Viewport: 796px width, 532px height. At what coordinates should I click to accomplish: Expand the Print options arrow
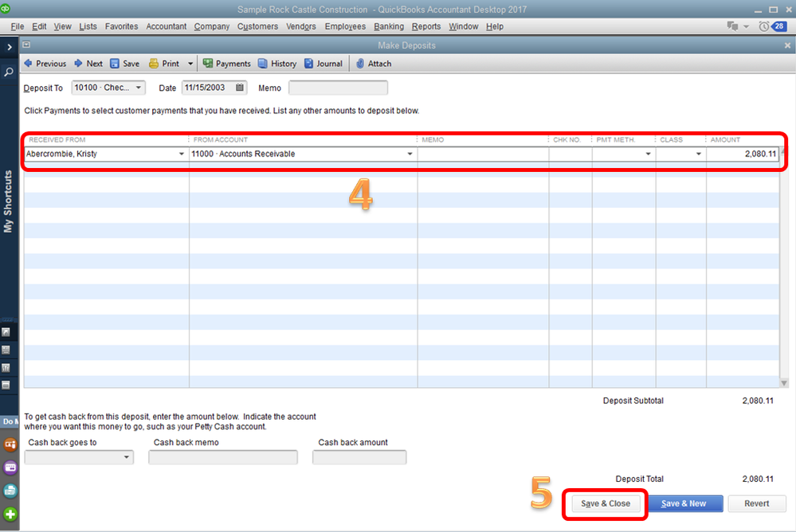tap(190, 64)
